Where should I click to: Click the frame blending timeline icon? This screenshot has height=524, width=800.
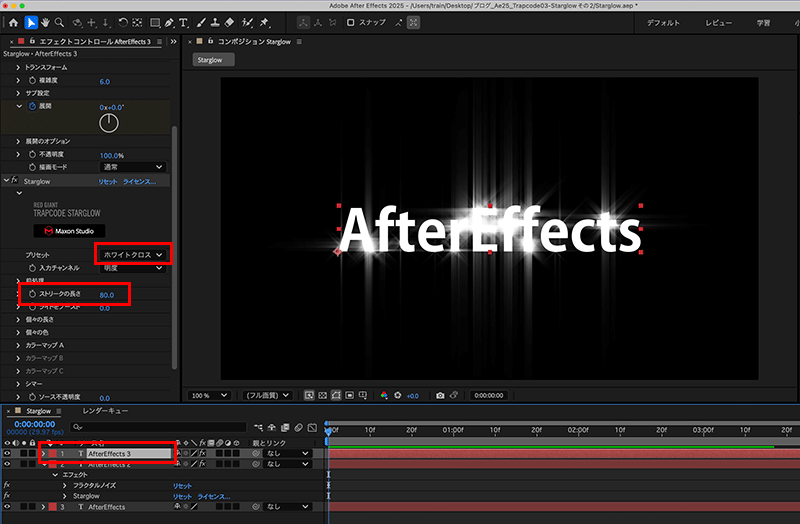[285, 428]
